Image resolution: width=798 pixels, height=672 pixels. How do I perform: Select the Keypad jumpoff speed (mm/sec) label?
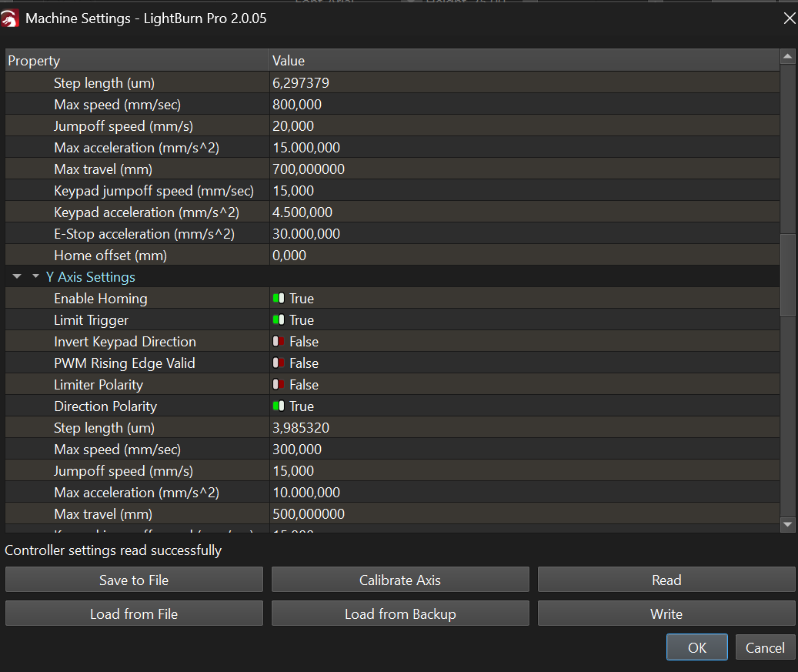click(x=154, y=190)
